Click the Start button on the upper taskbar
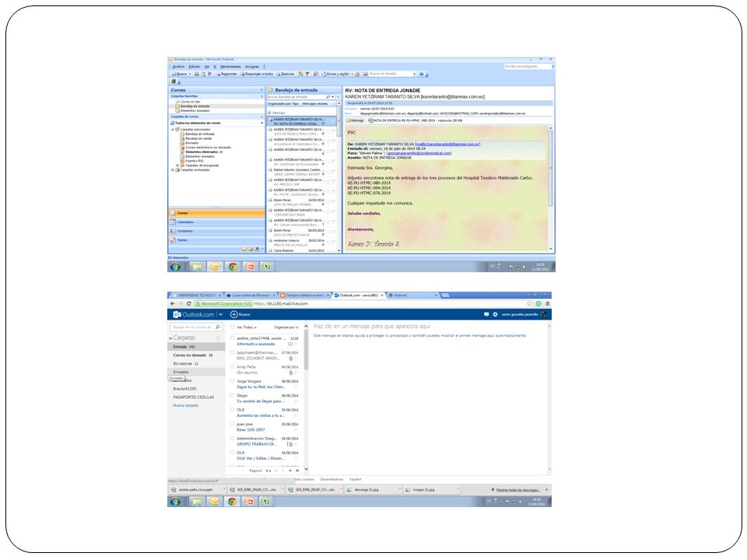This screenshot has width=747, height=560. 175,267
